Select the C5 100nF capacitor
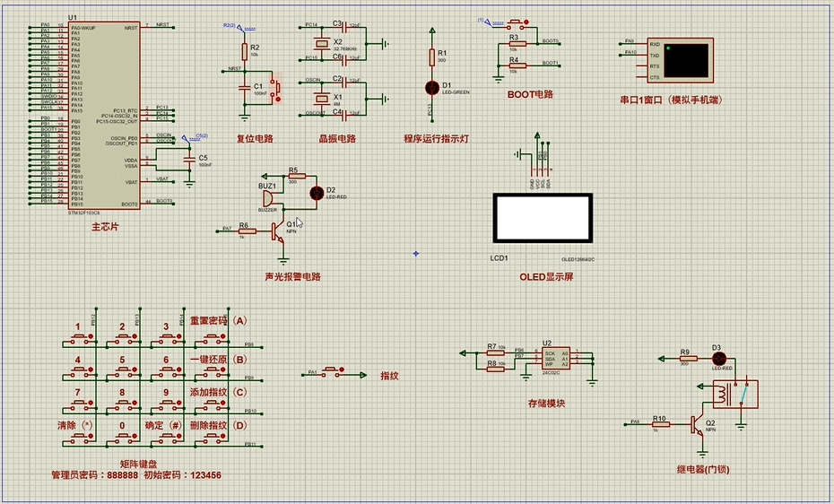This screenshot has width=834, height=504. (x=189, y=161)
